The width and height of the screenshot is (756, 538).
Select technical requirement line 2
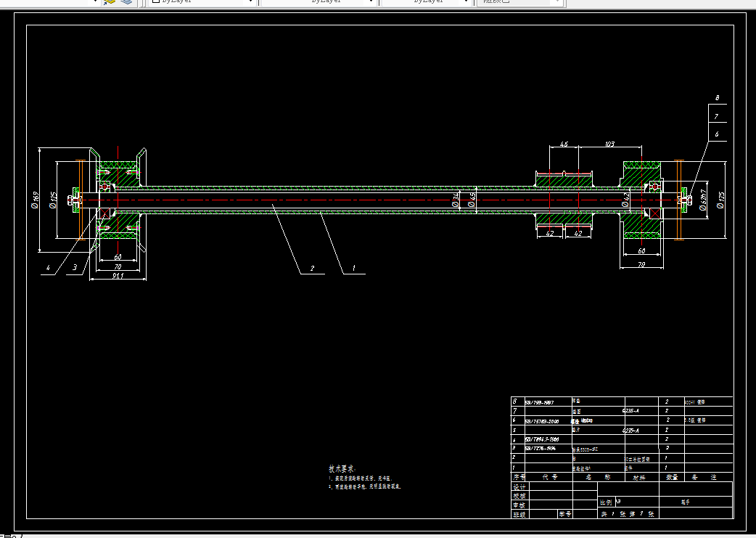(x=365, y=487)
